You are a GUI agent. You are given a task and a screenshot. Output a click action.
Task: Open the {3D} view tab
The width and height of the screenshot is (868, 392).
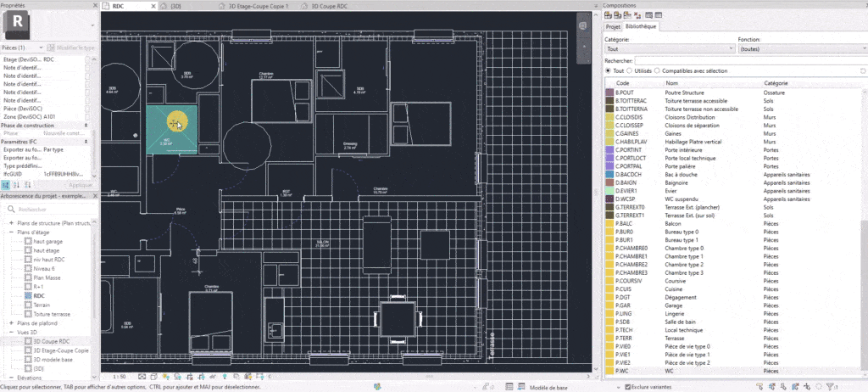point(177,6)
